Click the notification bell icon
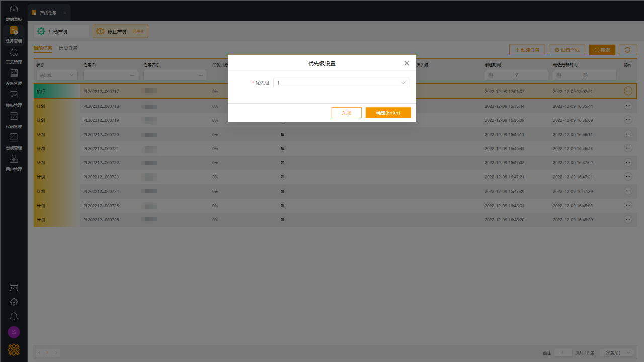This screenshot has width=644, height=362. [x=14, y=316]
